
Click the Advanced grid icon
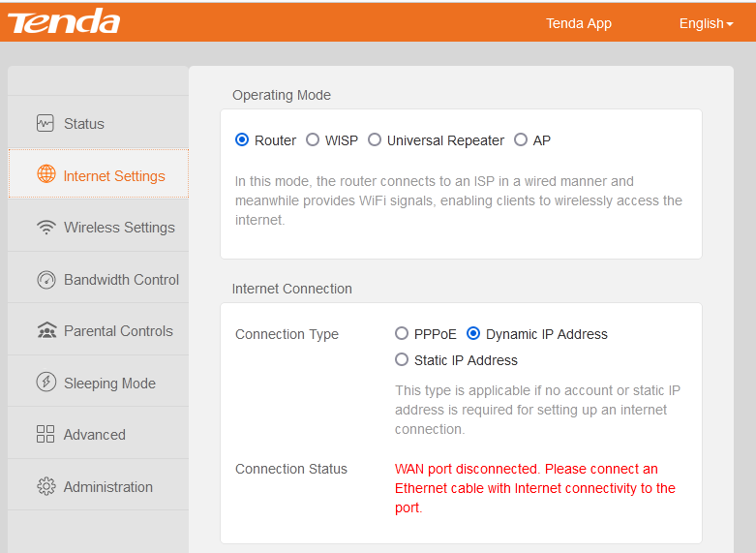(45, 435)
